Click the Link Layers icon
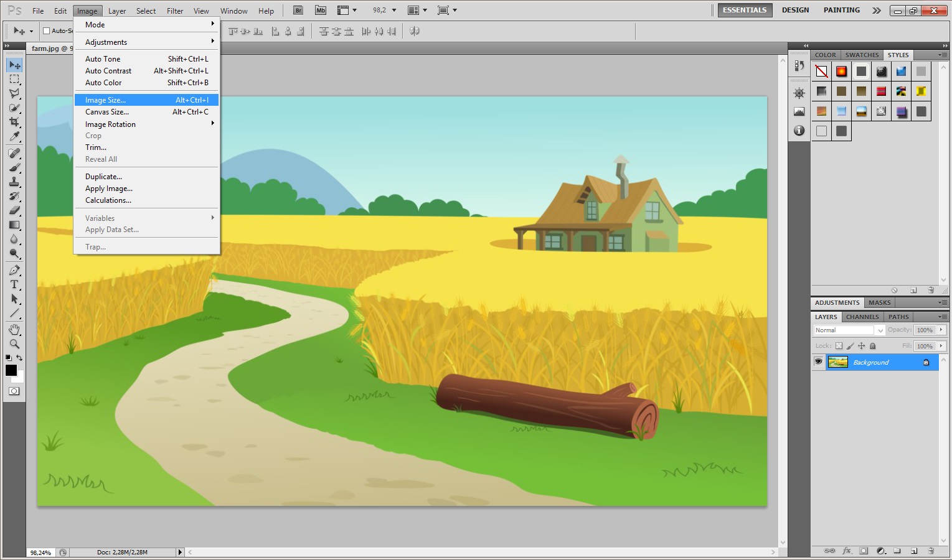 (x=829, y=551)
